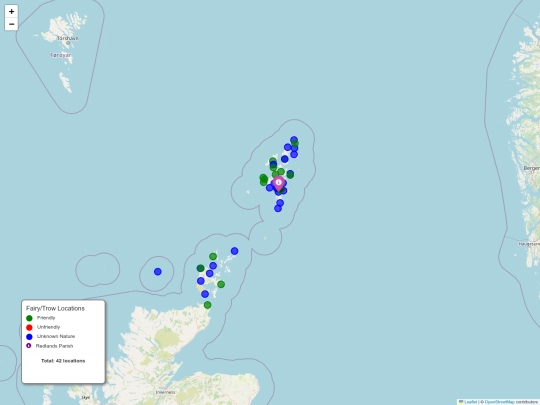Select the isolated blue marker west of Orkney
Image resolution: width=540 pixels, height=405 pixels.
[x=158, y=272]
